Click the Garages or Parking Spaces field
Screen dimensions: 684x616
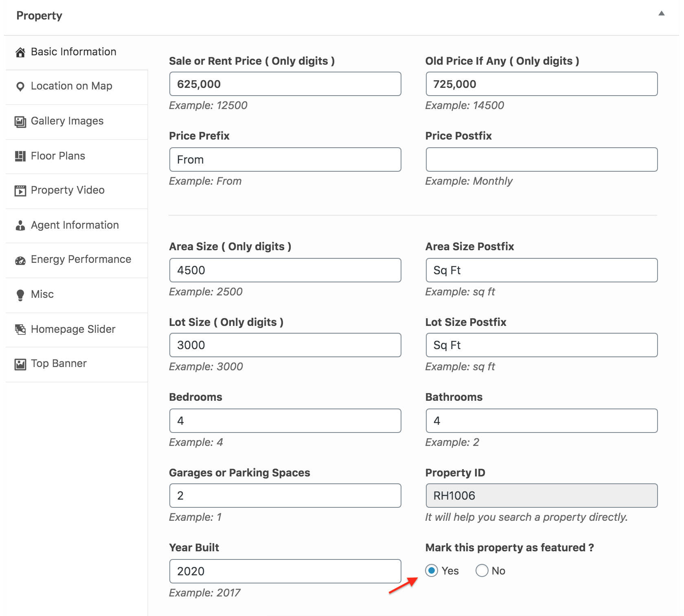(x=285, y=496)
